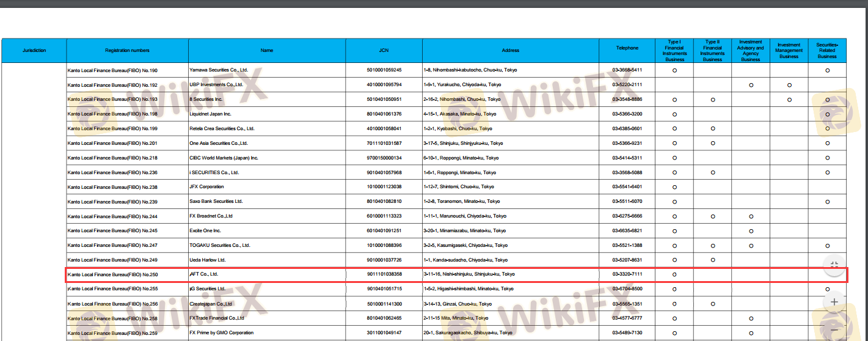Image resolution: width=868 pixels, height=341 pixels.
Task: Select the JCN column header
Action: [384, 51]
